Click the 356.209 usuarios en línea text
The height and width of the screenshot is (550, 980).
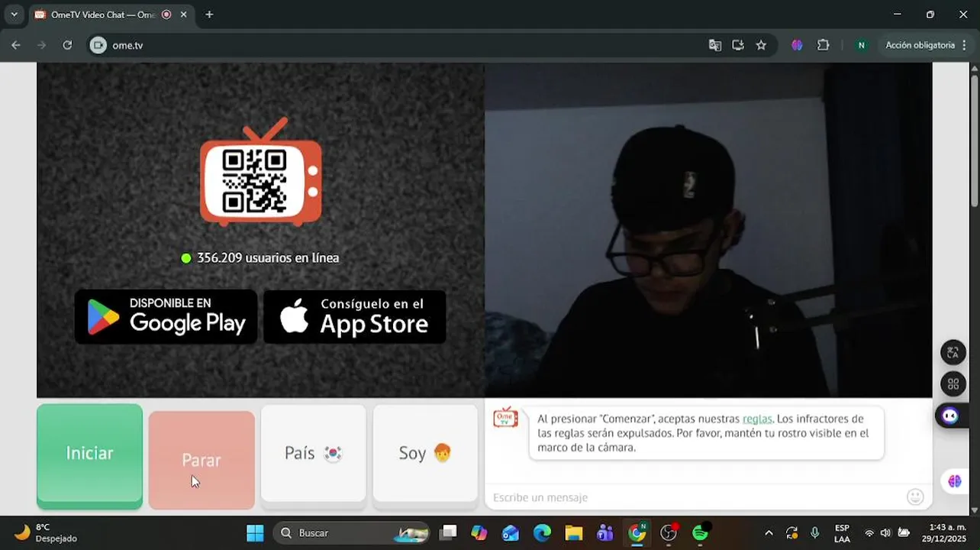coord(268,258)
